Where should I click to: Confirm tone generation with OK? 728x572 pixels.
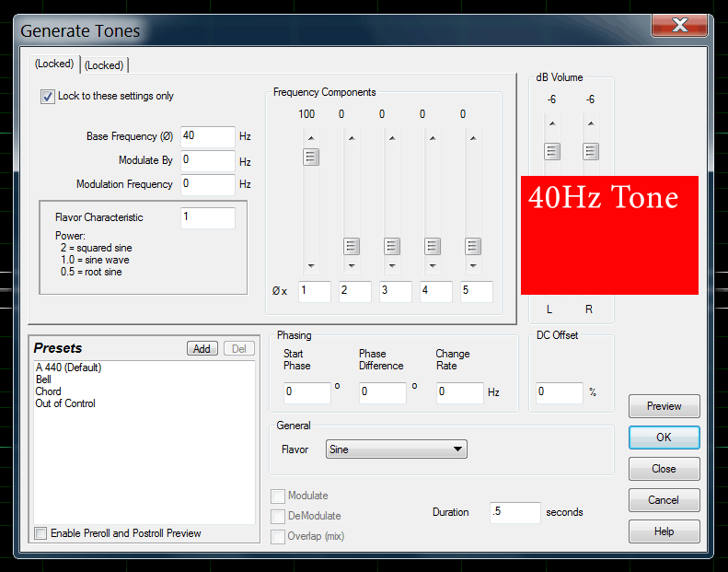click(x=664, y=438)
